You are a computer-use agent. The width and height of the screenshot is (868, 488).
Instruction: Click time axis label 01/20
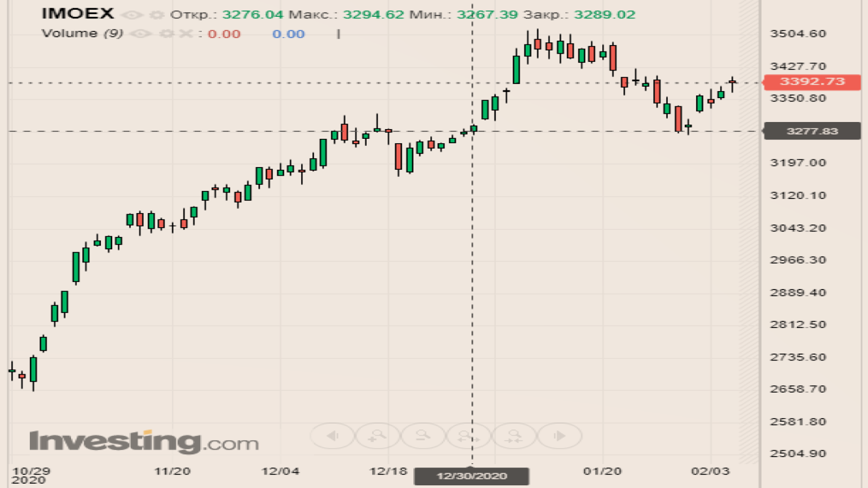(602, 471)
